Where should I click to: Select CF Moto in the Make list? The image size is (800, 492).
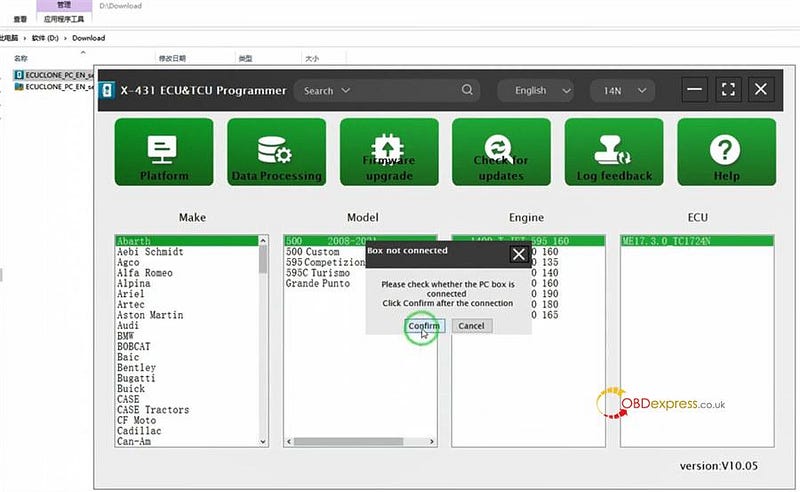click(x=187, y=421)
